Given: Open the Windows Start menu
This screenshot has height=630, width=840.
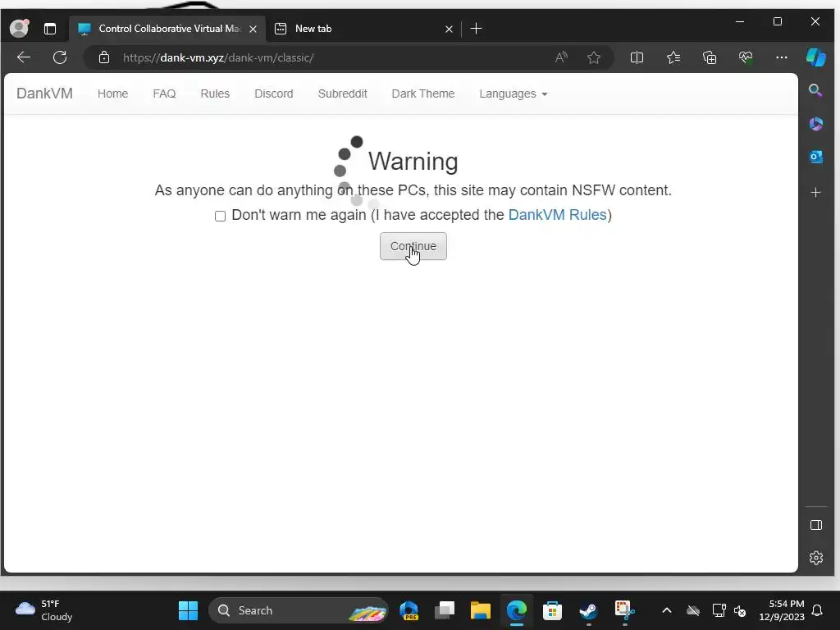Looking at the screenshot, I should pos(188,610).
